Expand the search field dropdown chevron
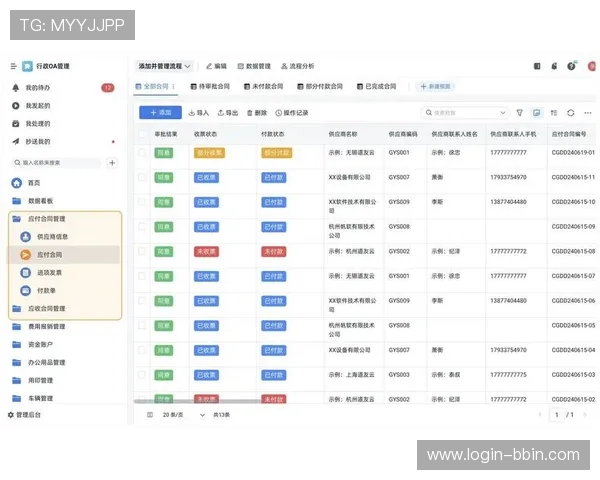 coord(503,113)
